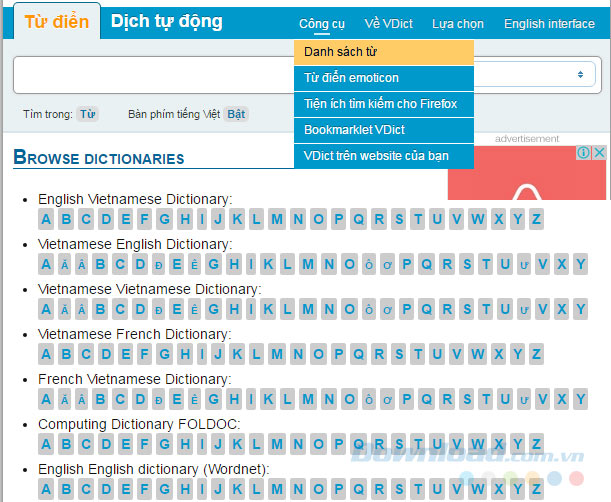This screenshot has height=502, width=611.
Task: Browse letter S in Vietnamese French Dictionary
Action: (x=399, y=354)
